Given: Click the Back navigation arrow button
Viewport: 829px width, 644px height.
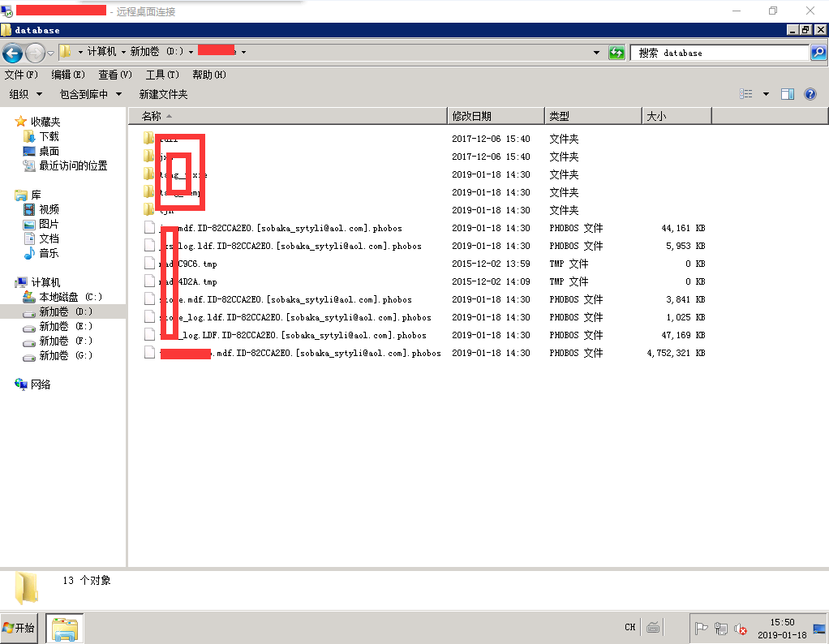Looking at the screenshot, I should point(12,53).
